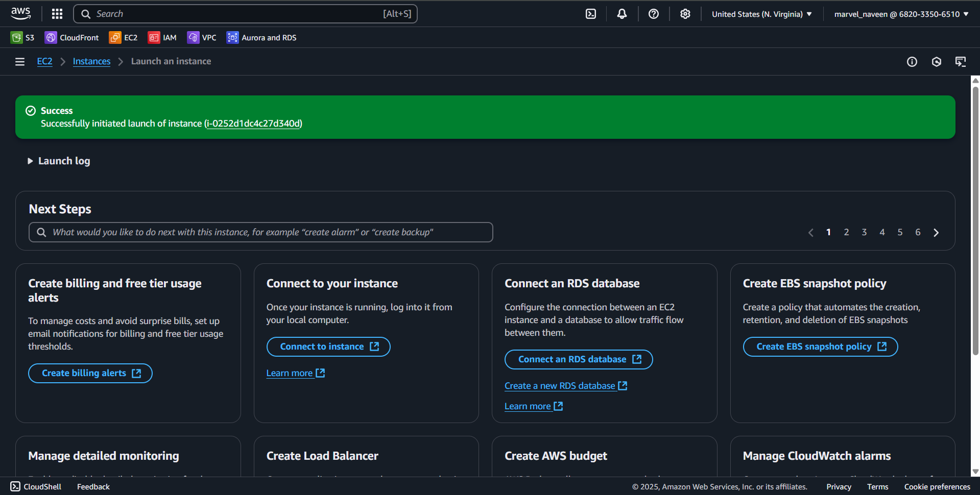Open the IAM favorite shortcut

162,38
